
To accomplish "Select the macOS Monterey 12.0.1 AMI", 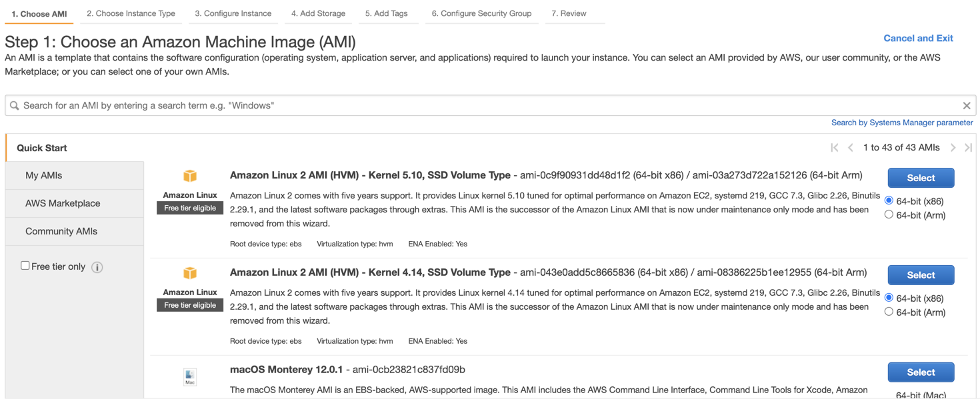I will click(x=921, y=372).
